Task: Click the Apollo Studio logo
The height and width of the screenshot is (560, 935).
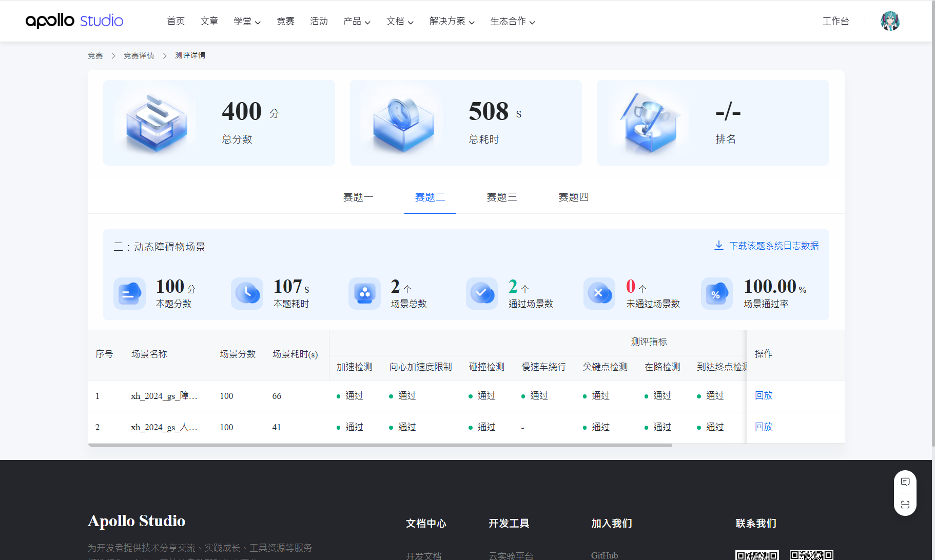Action: (74, 21)
